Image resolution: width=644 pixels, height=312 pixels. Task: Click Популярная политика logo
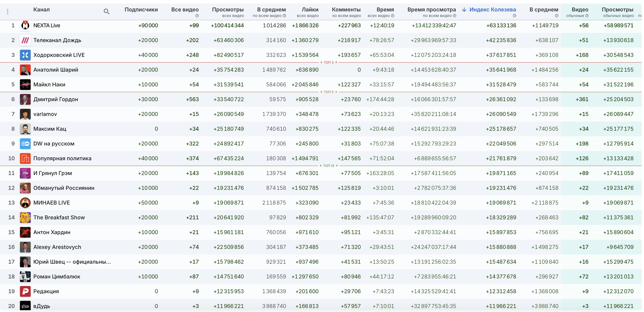coord(25,158)
